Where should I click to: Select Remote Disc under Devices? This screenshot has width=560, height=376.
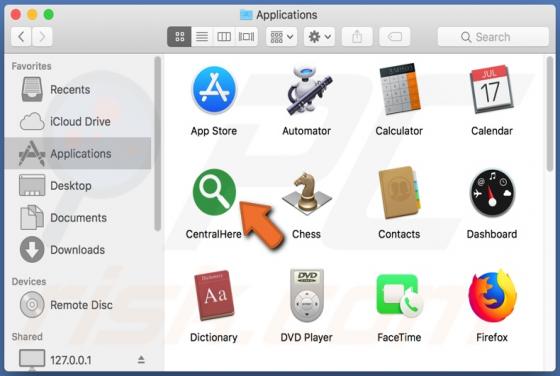(78, 305)
